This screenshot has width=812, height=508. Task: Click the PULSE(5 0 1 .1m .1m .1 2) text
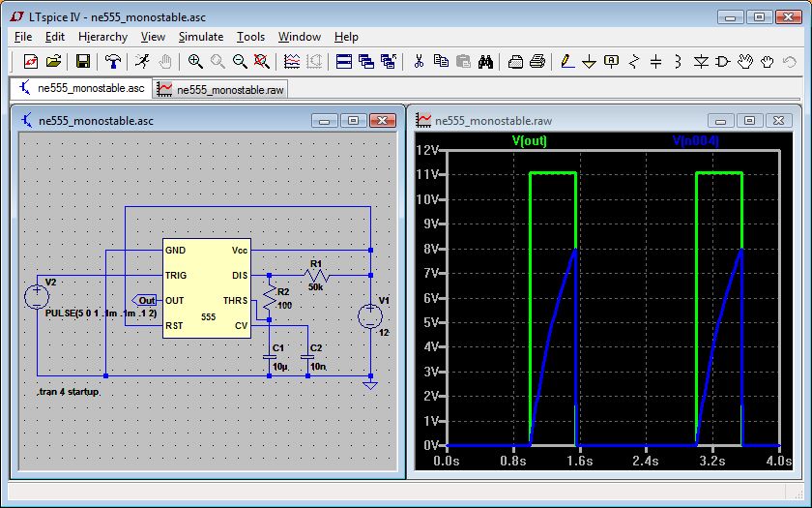coord(101,314)
